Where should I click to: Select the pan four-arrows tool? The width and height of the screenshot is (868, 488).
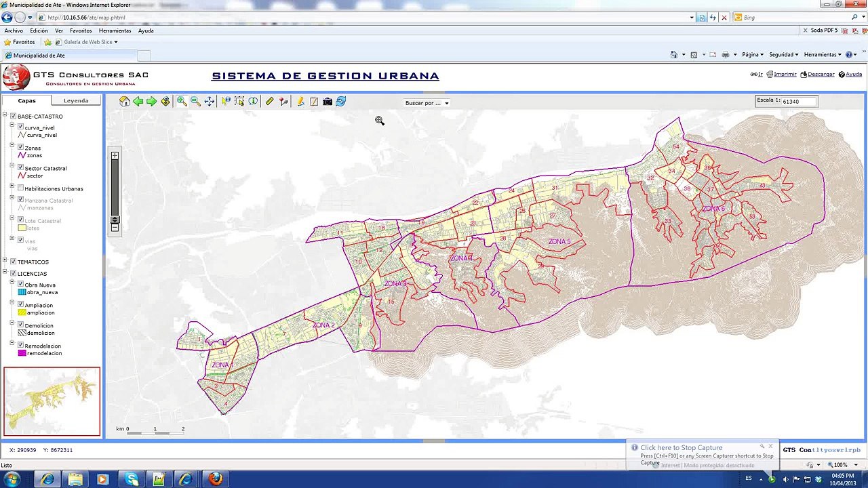coord(210,102)
